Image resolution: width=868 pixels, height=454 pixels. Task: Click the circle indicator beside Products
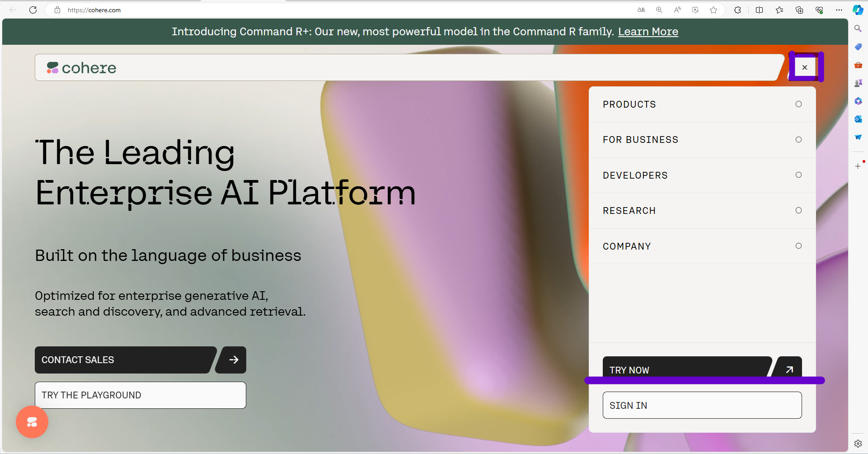click(798, 104)
